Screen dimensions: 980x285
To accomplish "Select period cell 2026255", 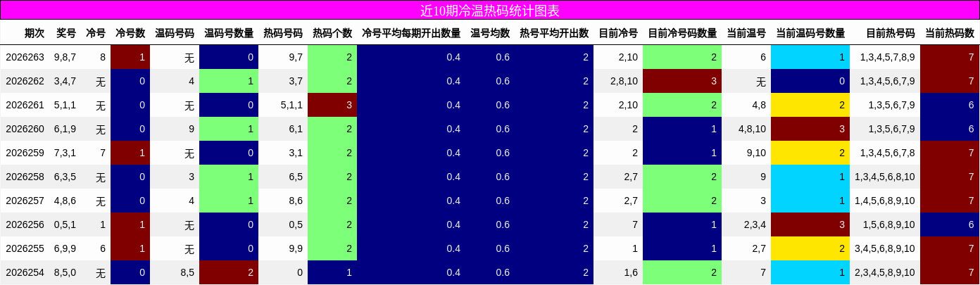I will click(x=25, y=248).
